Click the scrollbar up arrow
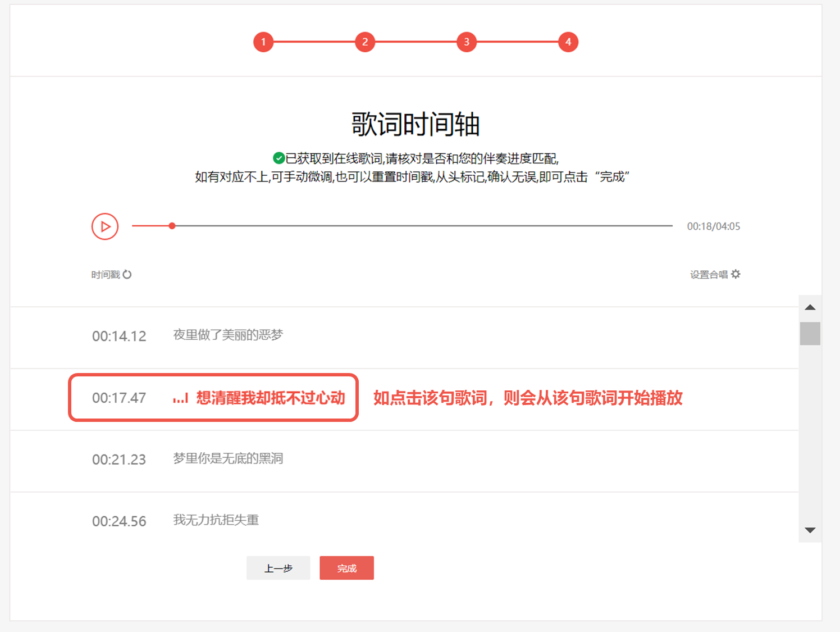840x632 pixels. 810,307
